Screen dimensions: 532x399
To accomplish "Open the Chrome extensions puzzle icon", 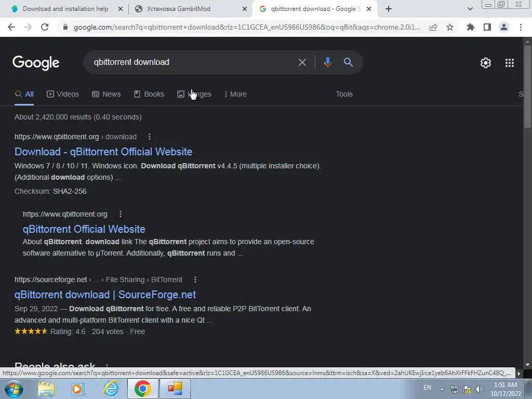I will pos(471,27).
